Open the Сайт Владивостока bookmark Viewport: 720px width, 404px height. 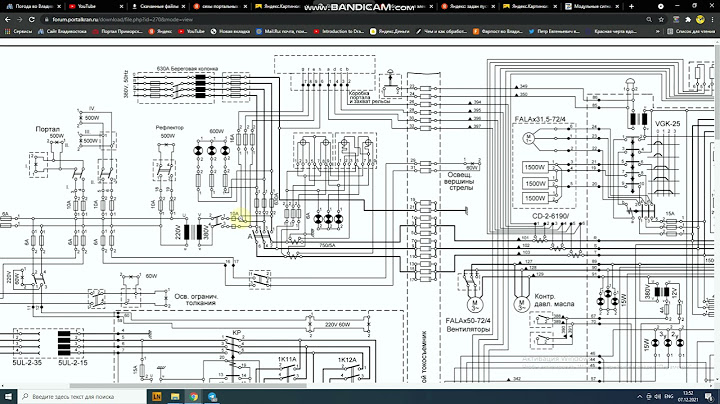(x=62, y=31)
